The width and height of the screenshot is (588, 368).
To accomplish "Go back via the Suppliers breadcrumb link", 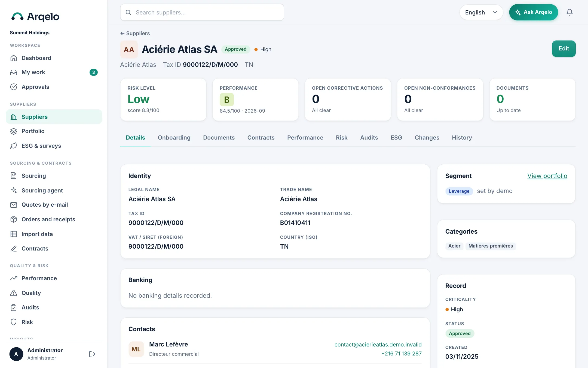I will (x=135, y=33).
